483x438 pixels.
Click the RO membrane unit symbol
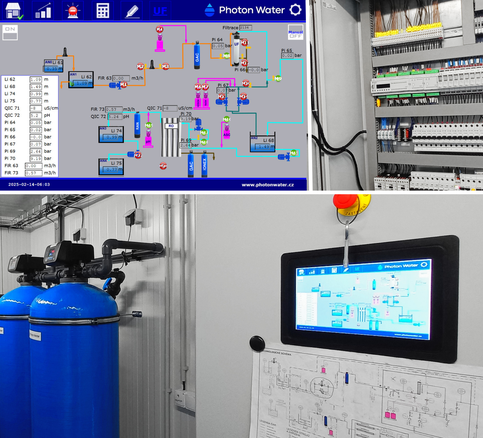[171, 137]
